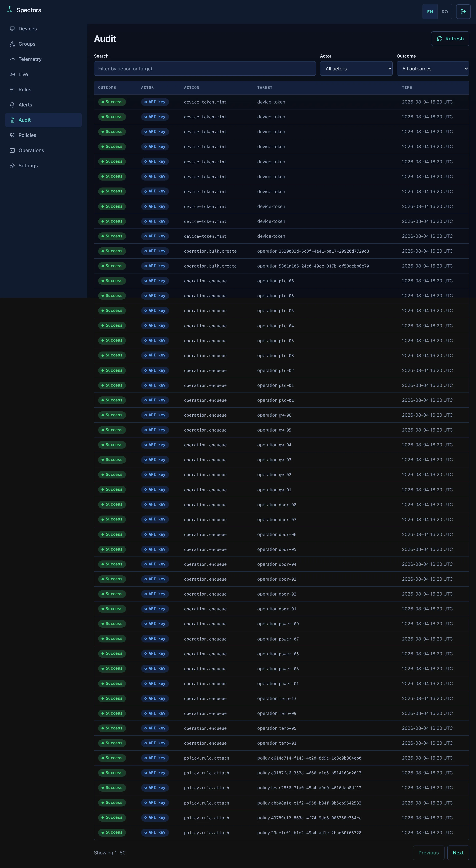Viewport: 476px width, 868px height.
Task: Click the operation plc-04 target cell
Action: coord(275,326)
